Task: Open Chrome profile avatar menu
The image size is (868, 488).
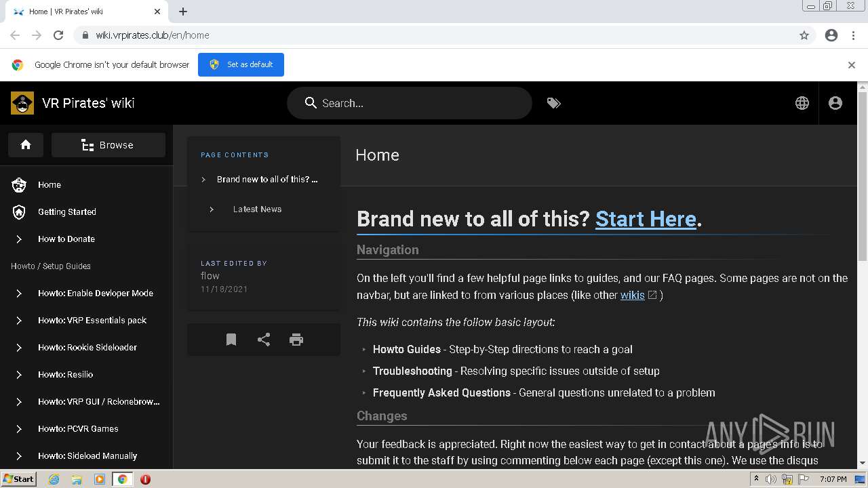Action: 831,35
